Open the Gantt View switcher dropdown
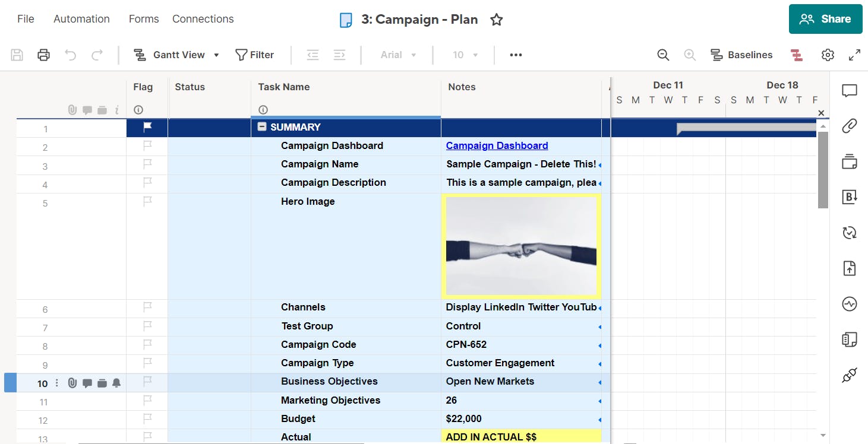 point(216,55)
